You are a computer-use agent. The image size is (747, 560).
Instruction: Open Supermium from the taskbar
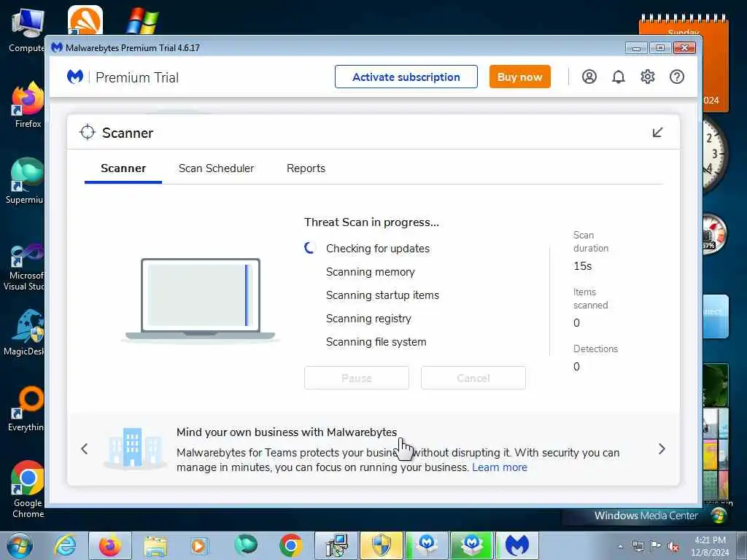(x=246, y=545)
